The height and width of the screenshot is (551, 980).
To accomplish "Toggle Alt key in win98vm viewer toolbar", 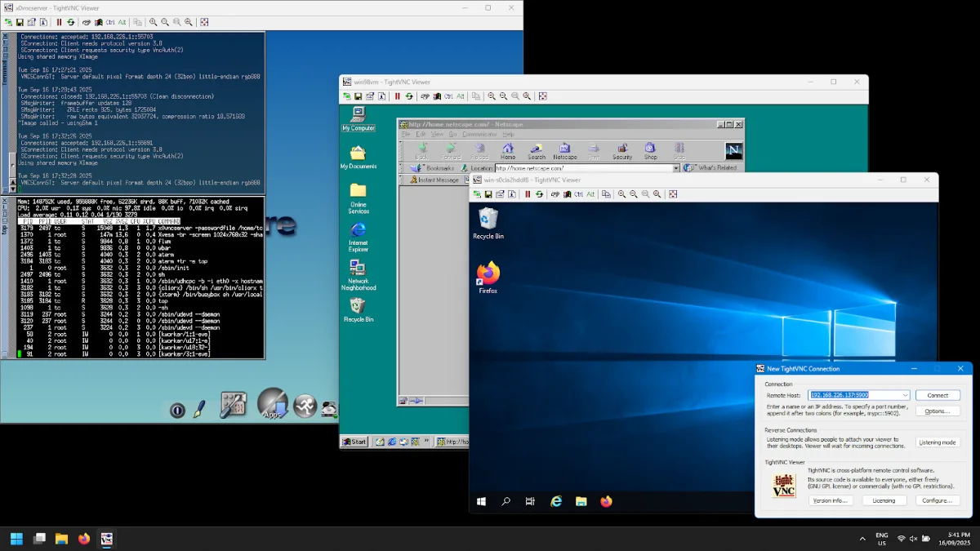I will coord(461,96).
